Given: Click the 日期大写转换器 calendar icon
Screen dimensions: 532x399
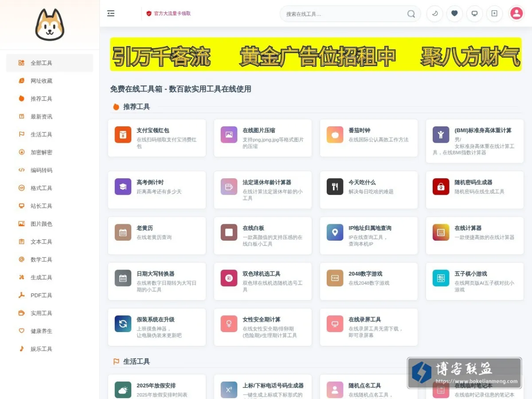Looking at the screenshot, I should pos(123,278).
